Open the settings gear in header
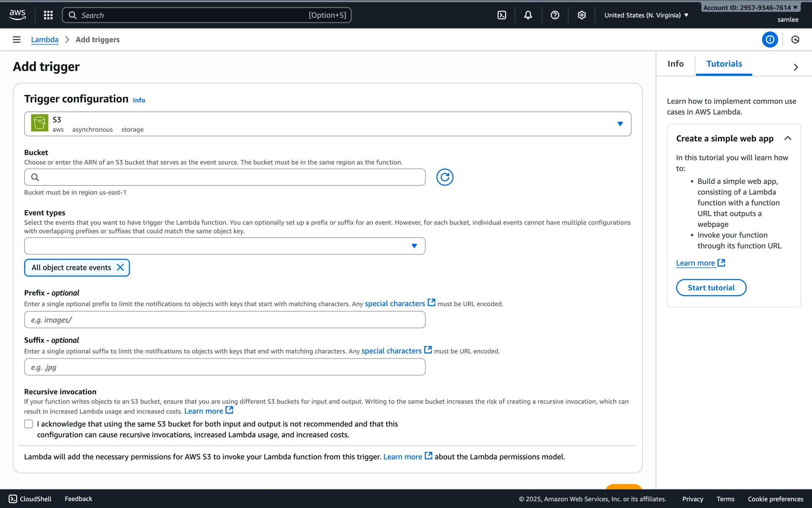 [582, 15]
